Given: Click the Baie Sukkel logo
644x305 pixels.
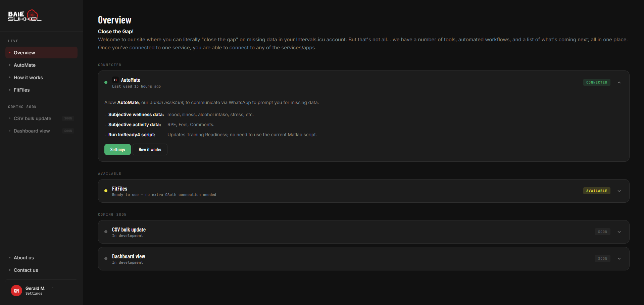Looking at the screenshot, I should 25,15.
